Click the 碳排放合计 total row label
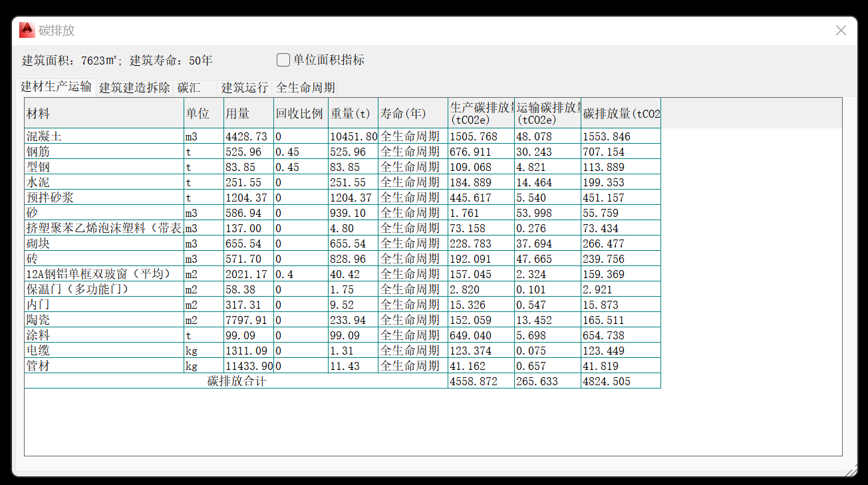The width and height of the screenshot is (868, 485). [x=236, y=381]
